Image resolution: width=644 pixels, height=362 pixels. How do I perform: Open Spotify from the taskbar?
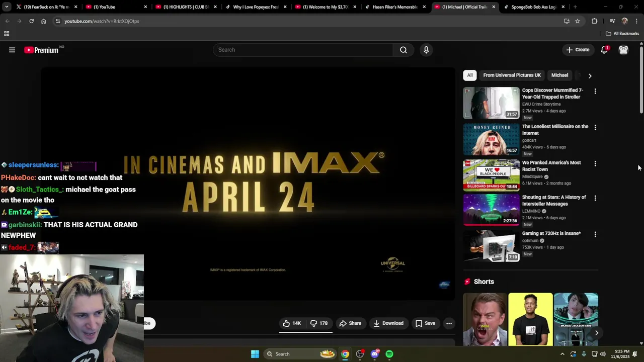[389, 354]
